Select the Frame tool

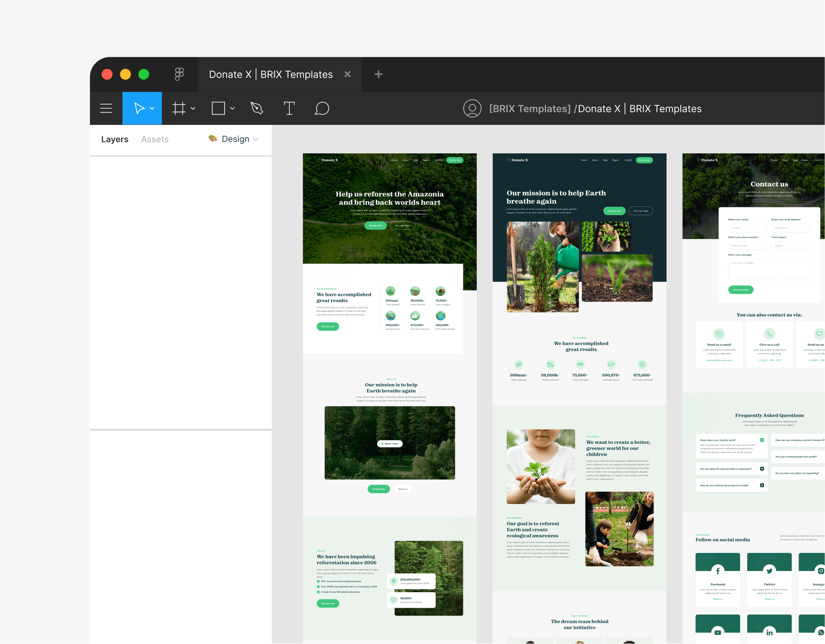[x=179, y=108]
